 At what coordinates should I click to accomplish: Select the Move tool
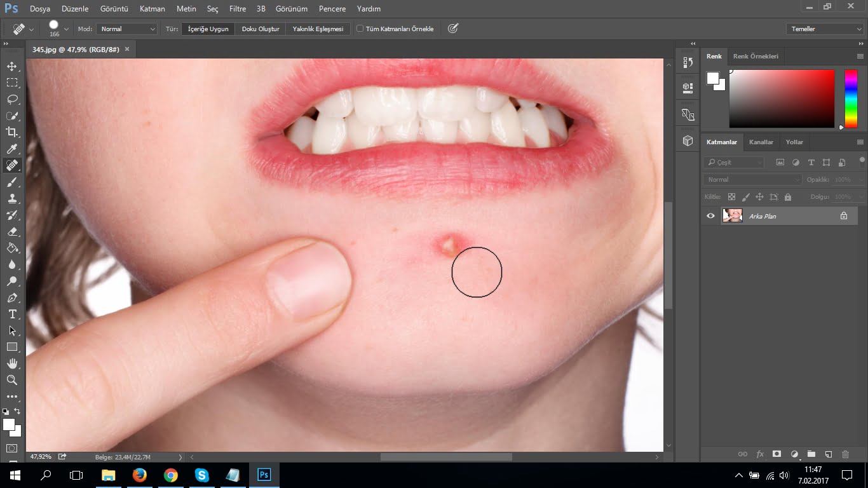coord(11,65)
